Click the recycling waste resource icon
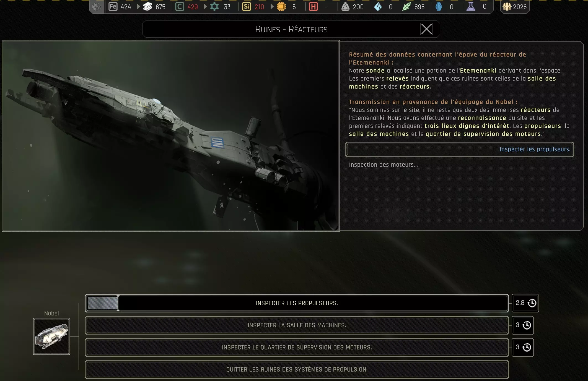The image size is (588, 381). [x=345, y=7]
